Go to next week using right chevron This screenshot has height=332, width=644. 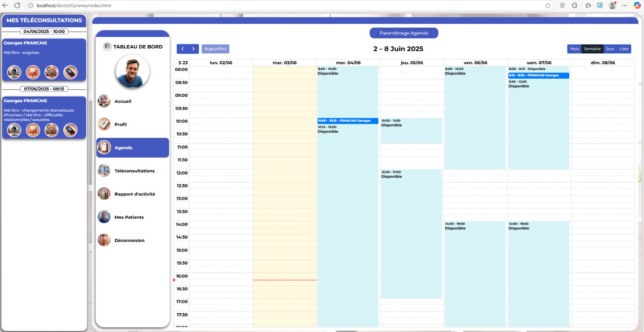[194, 49]
